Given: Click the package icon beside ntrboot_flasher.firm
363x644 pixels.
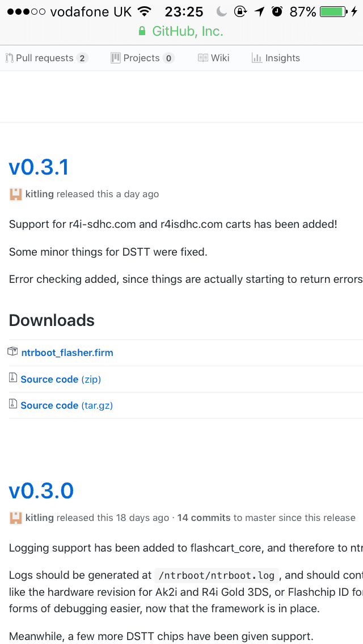Looking at the screenshot, I should [x=12, y=351].
